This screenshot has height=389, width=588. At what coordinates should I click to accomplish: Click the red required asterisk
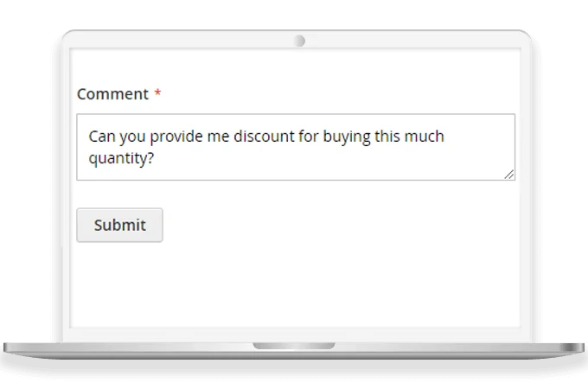[157, 93]
